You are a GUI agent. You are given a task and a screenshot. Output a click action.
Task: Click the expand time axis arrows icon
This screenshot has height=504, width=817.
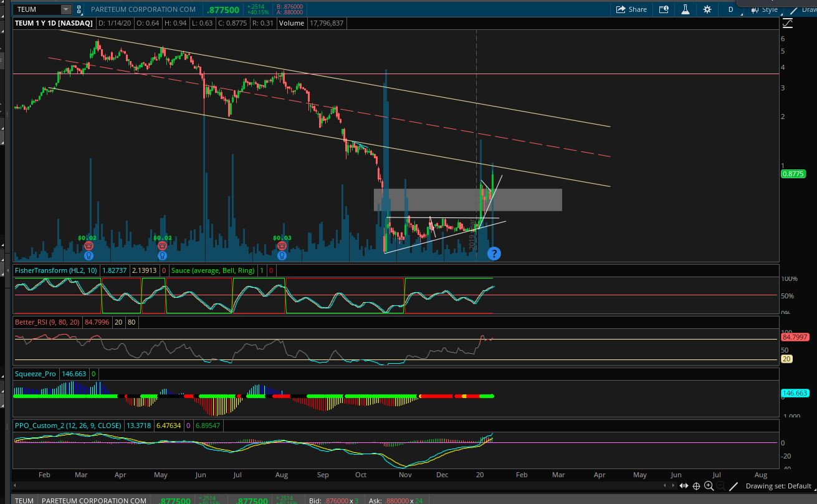(685, 486)
